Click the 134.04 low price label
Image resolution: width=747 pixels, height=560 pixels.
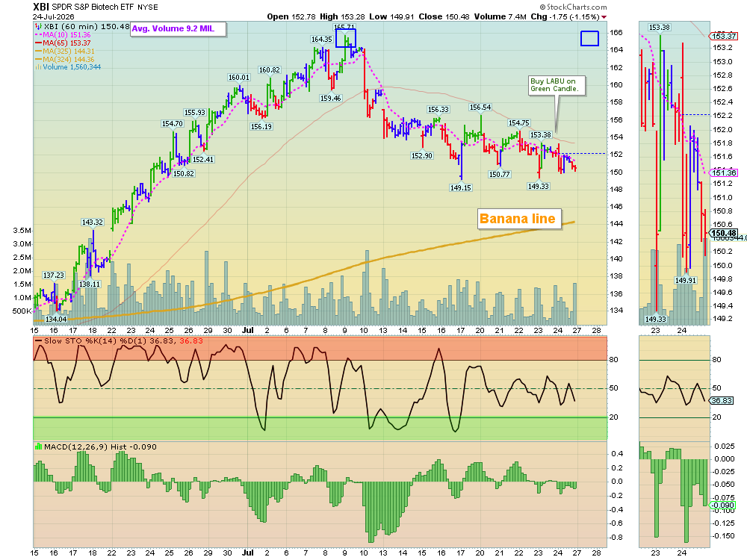point(56,319)
